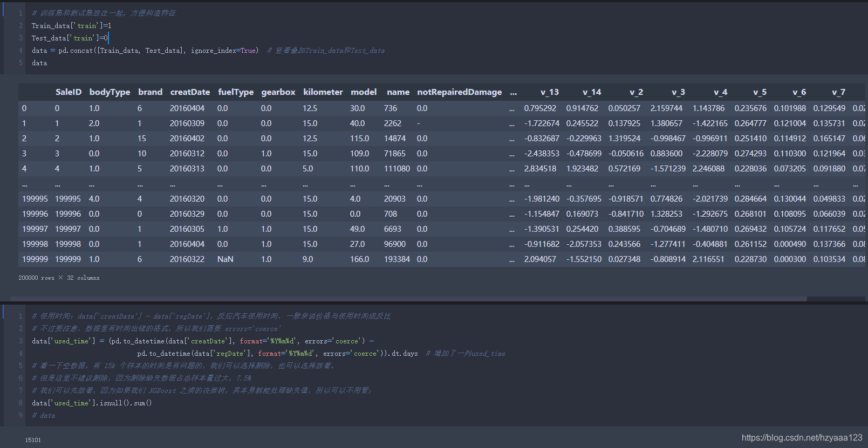Image resolution: width=868 pixels, height=448 pixels.
Task: Click the v_4 column header
Action: click(x=720, y=92)
